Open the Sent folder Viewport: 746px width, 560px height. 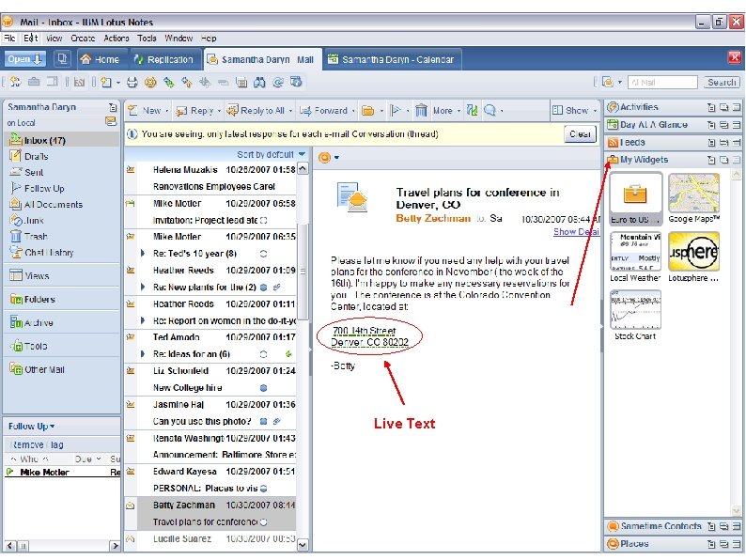tap(33, 172)
